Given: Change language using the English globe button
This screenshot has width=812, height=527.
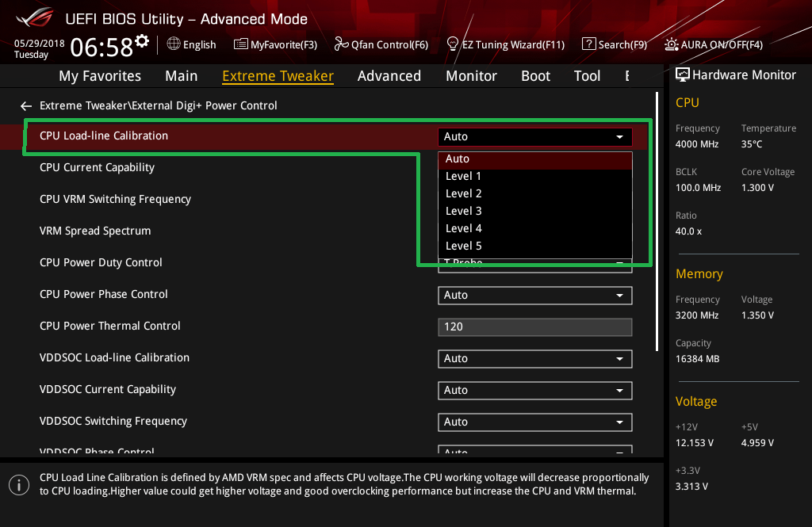Looking at the screenshot, I should pyautogui.click(x=192, y=44).
